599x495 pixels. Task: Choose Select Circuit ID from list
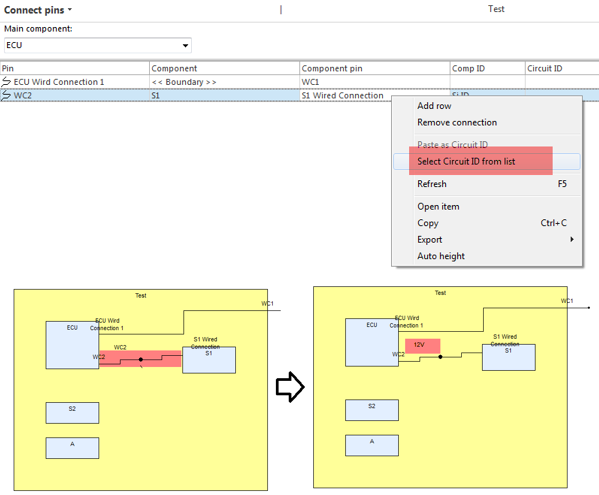pos(487,161)
